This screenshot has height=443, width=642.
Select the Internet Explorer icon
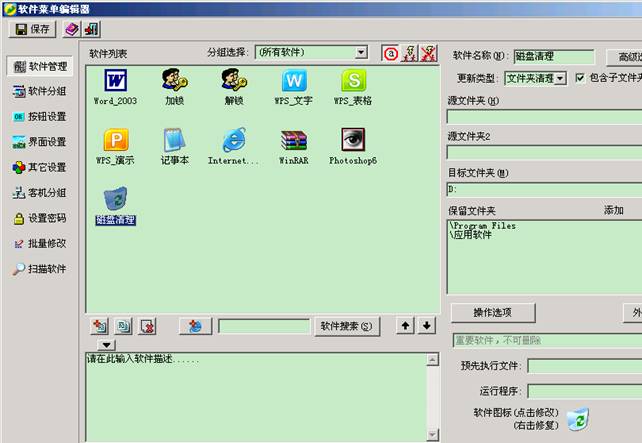234,147
